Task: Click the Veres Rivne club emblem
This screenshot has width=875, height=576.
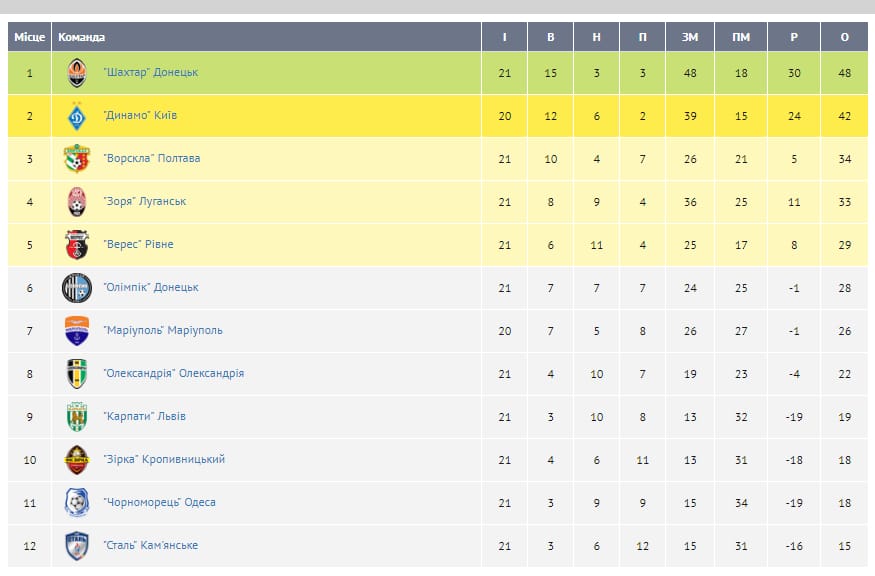Action: (x=77, y=245)
